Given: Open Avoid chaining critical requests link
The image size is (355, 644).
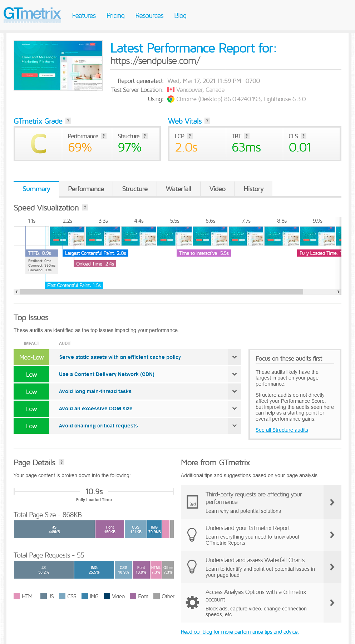Looking at the screenshot, I should pos(98,426).
